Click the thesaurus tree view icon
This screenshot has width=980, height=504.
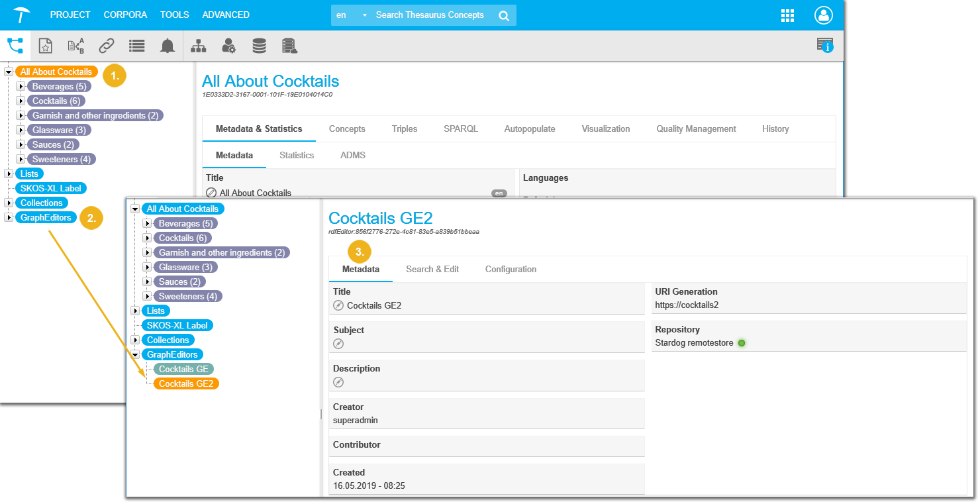tap(15, 46)
